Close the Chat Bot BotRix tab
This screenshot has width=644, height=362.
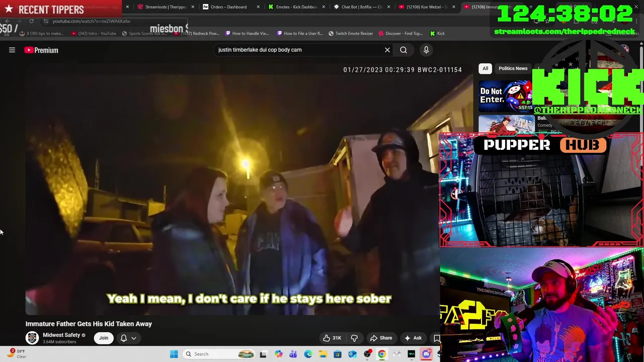coord(388,7)
